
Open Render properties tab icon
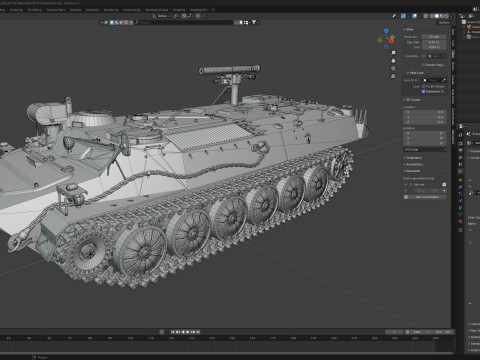pyautogui.click(x=461, y=143)
